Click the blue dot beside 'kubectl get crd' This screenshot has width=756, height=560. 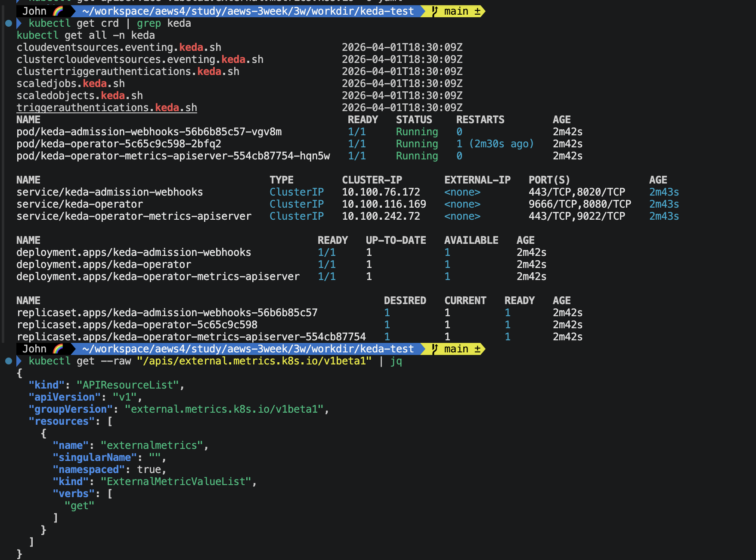[9, 23]
